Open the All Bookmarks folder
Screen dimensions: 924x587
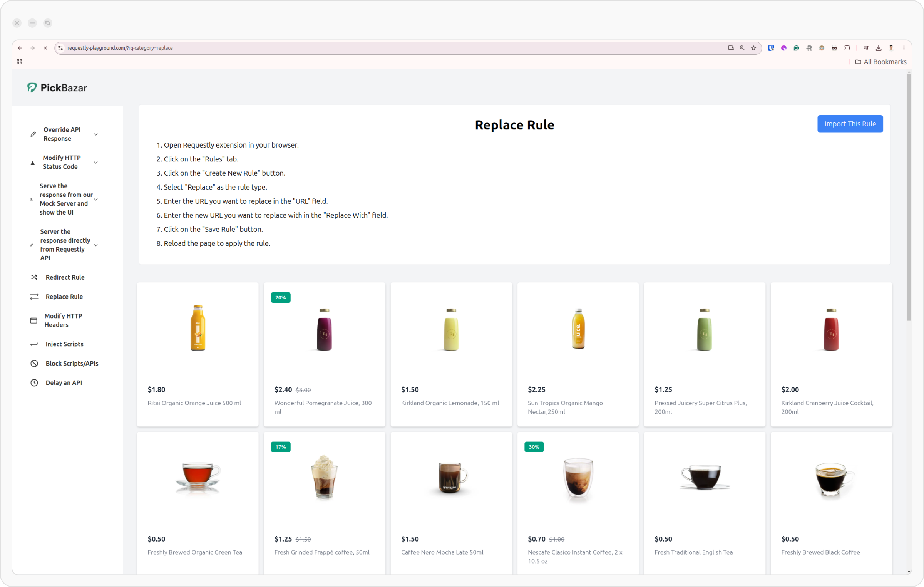[x=880, y=62]
